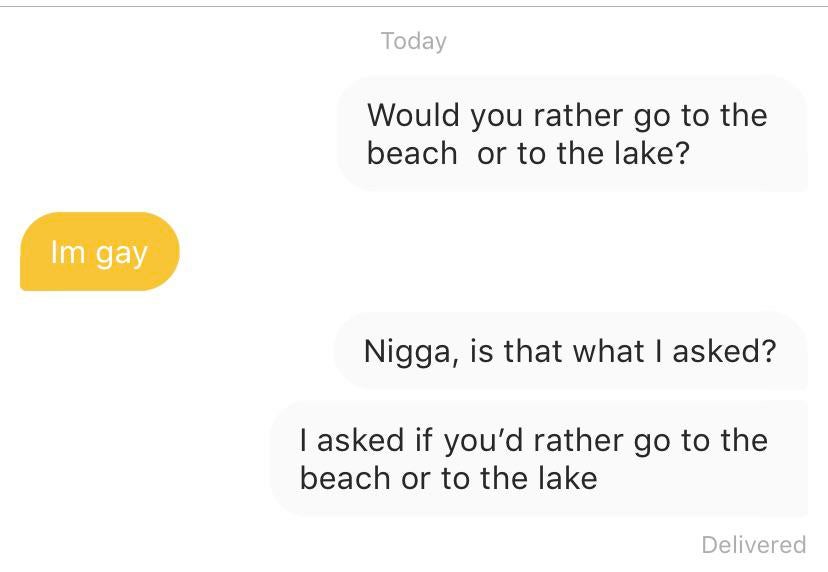Viewport: 828px width, 572px height.
Task: Click the "Delivered" status text
Action: pyautogui.click(x=753, y=544)
